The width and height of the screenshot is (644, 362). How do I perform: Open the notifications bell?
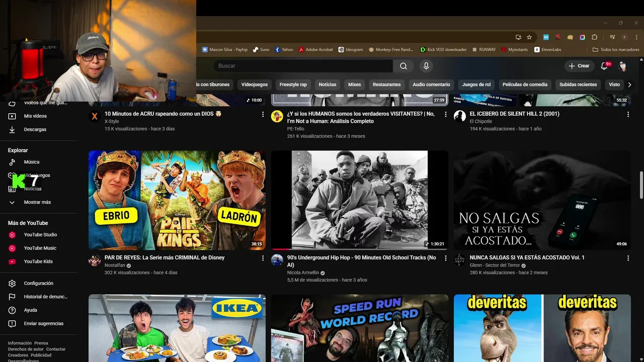[605, 66]
